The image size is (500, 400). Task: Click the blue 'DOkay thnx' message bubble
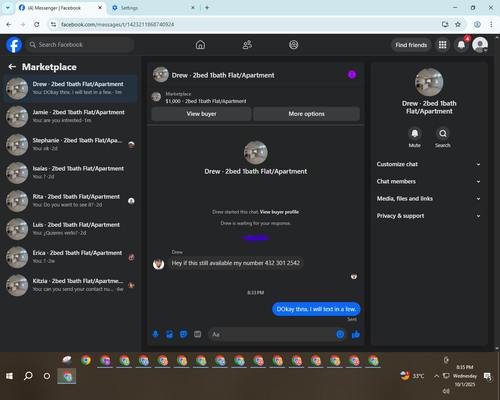pyautogui.click(x=316, y=309)
